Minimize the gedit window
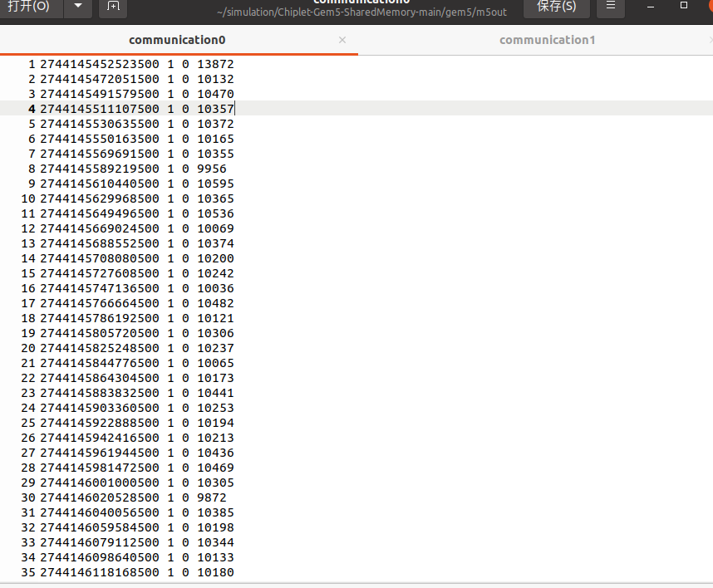 651,7
